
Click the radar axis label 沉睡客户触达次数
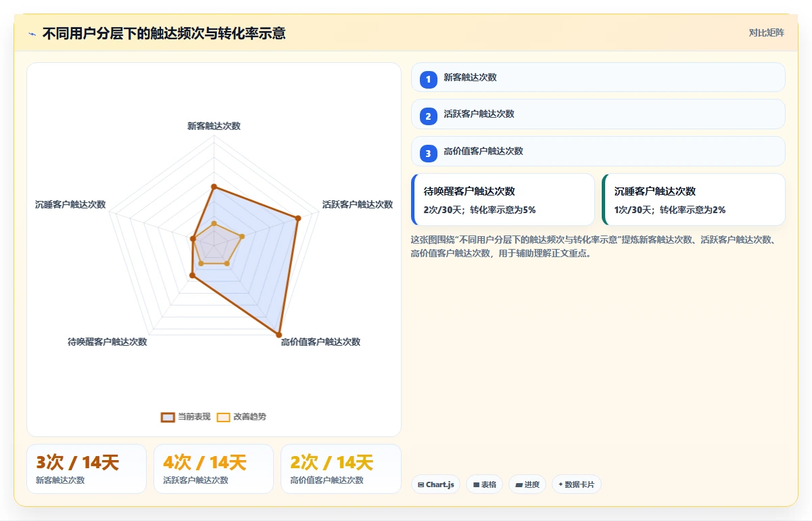(x=70, y=204)
